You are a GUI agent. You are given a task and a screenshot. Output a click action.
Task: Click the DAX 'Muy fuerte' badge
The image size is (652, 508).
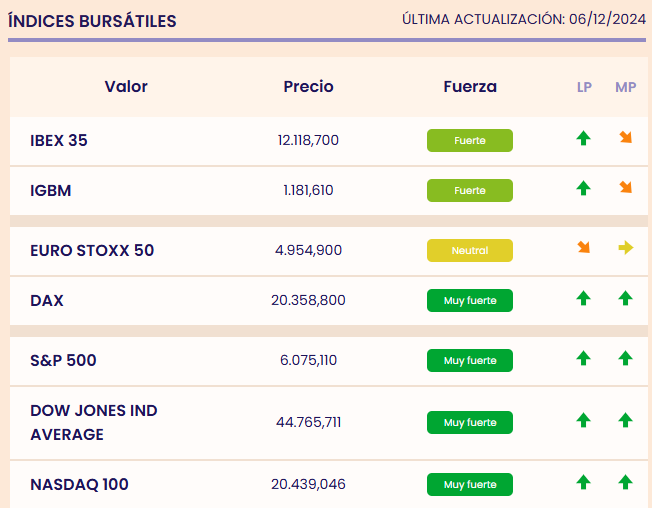(470, 301)
